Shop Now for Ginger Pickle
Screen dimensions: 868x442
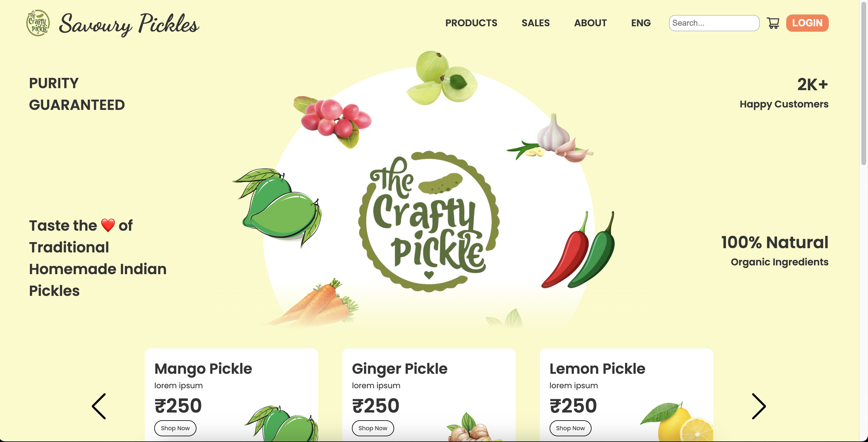click(373, 428)
